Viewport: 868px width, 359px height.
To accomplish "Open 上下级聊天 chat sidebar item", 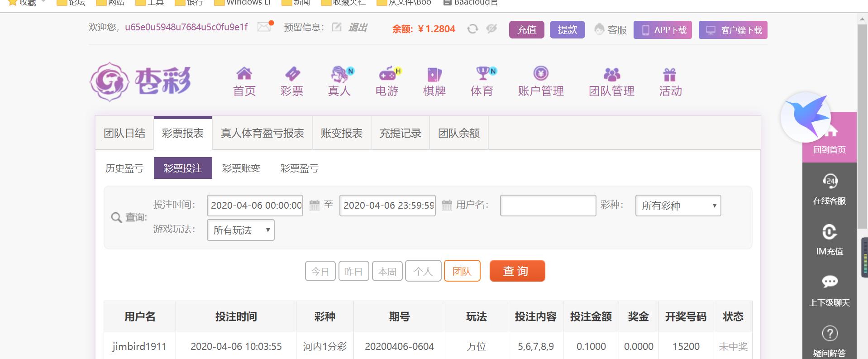I will point(830,291).
